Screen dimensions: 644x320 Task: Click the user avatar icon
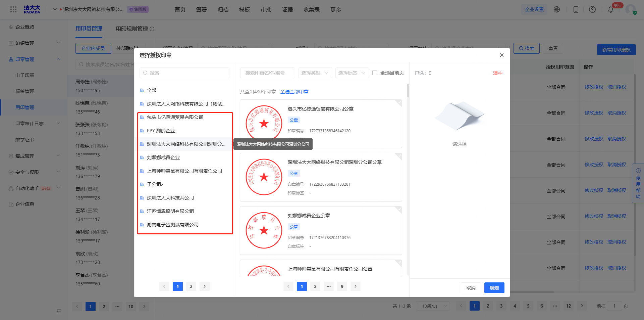631,9
